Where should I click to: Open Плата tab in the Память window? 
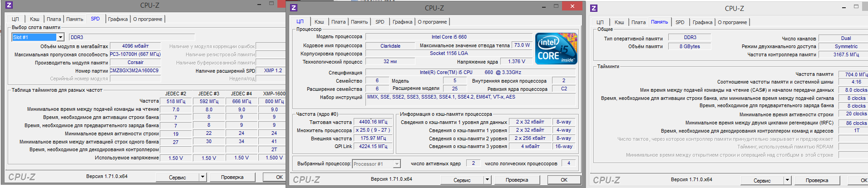pos(638,22)
